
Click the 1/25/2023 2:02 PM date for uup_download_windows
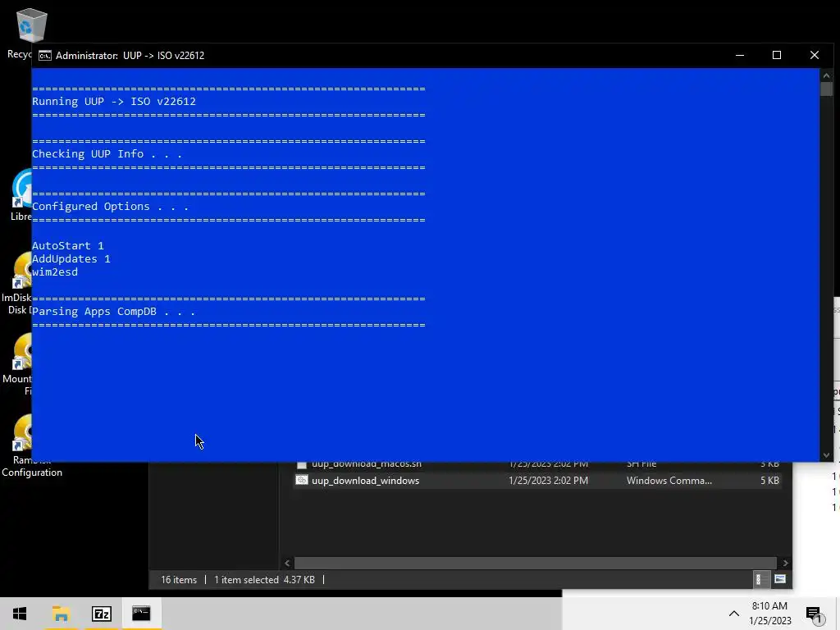click(x=548, y=481)
